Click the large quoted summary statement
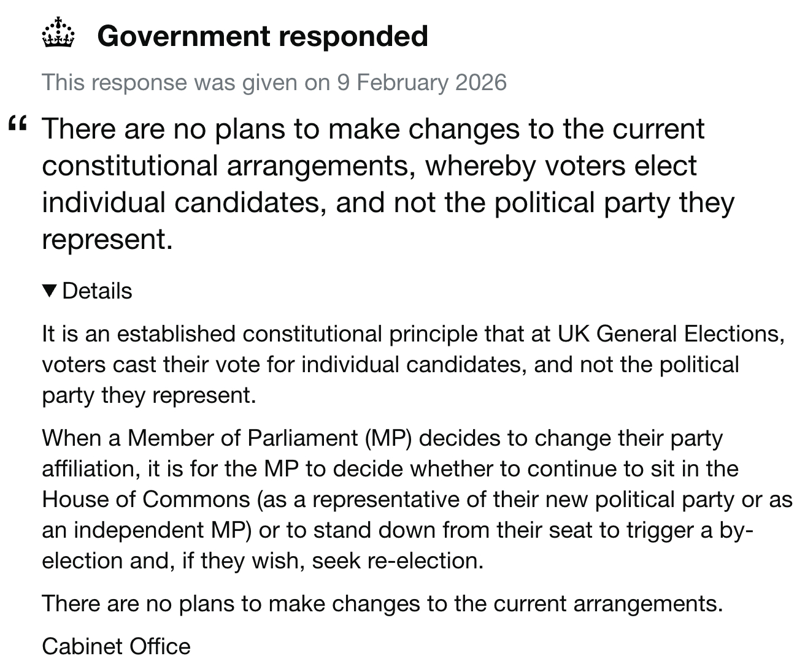 click(387, 184)
